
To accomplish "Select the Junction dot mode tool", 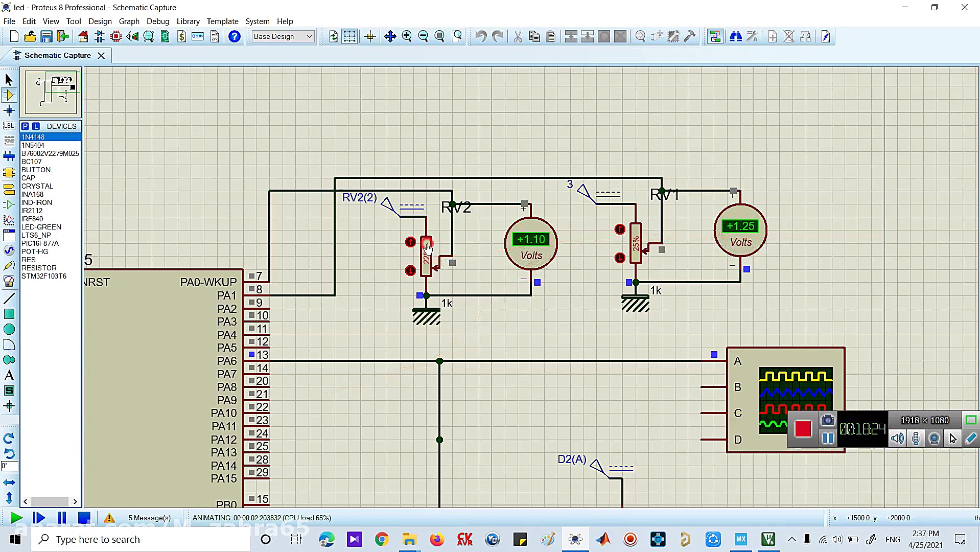I will click(9, 110).
